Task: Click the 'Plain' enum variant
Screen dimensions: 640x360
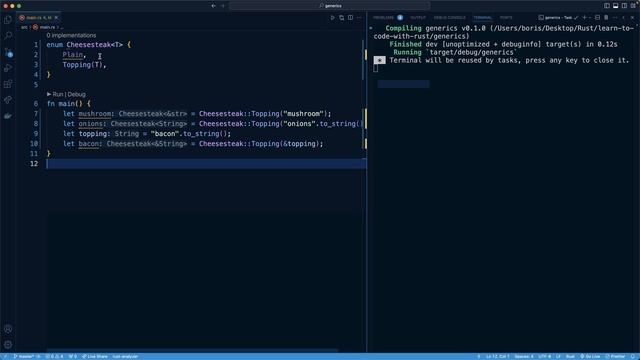Action: click(72, 55)
